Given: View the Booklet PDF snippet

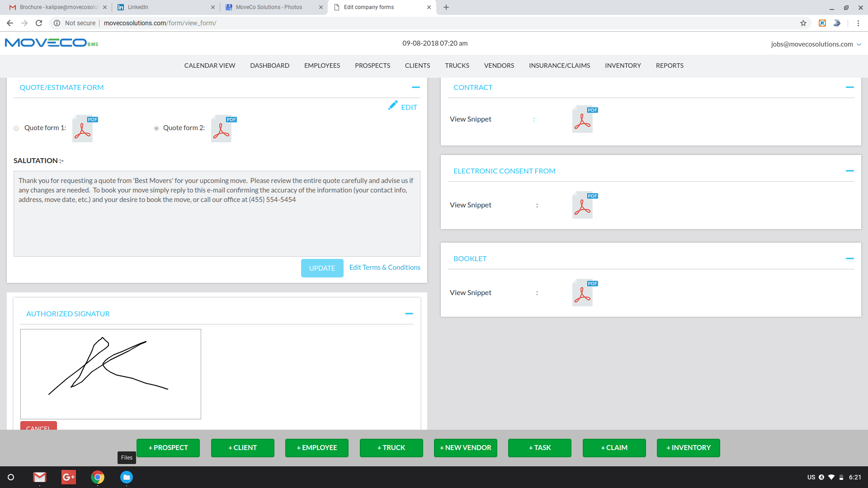Looking at the screenshot, I should point(584,293).
